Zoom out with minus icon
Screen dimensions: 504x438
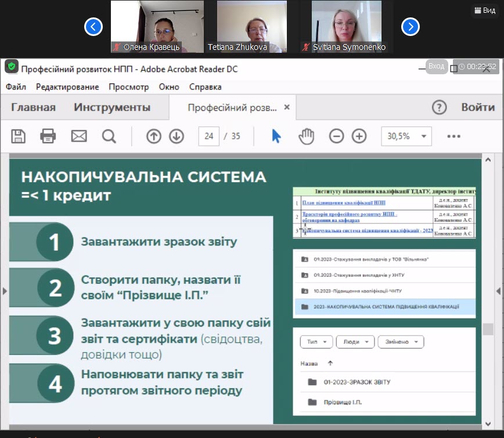click(x=336, y=136)
